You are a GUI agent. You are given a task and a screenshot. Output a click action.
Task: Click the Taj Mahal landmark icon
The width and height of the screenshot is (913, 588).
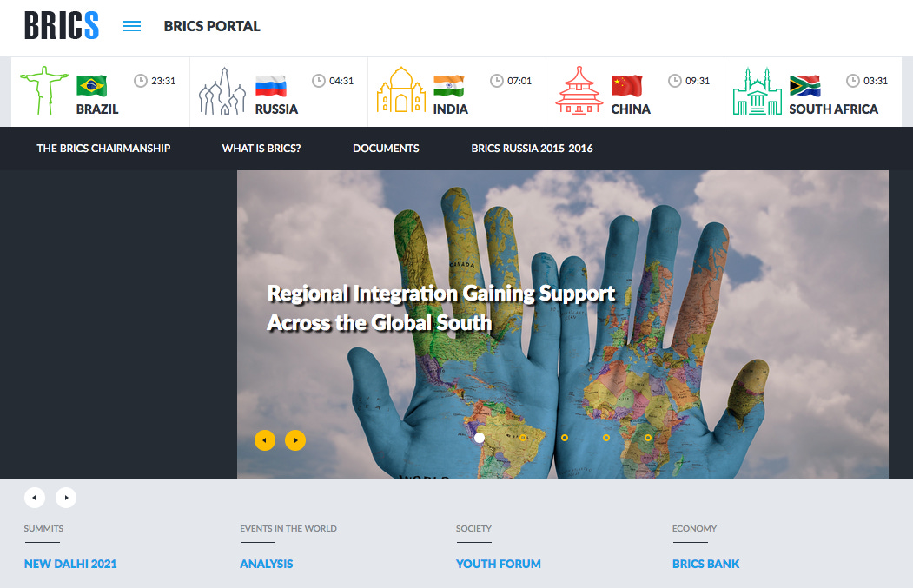click(401, 89)
